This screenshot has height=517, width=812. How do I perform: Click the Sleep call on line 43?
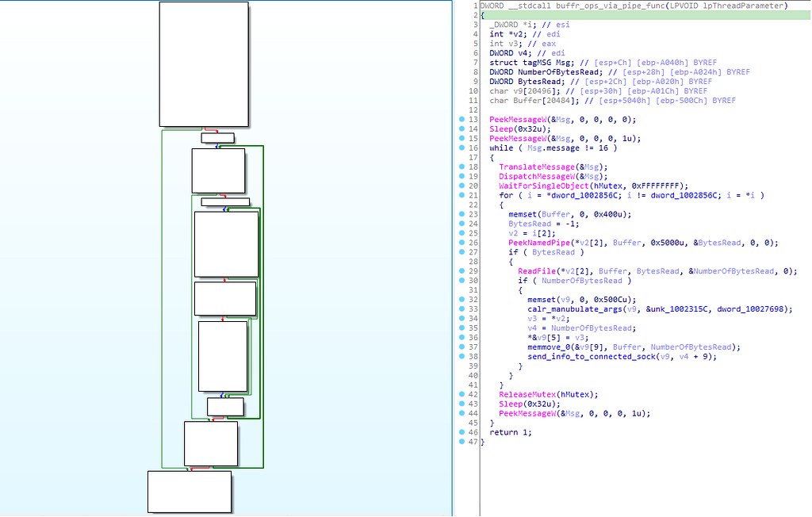[x=511, y=404]
